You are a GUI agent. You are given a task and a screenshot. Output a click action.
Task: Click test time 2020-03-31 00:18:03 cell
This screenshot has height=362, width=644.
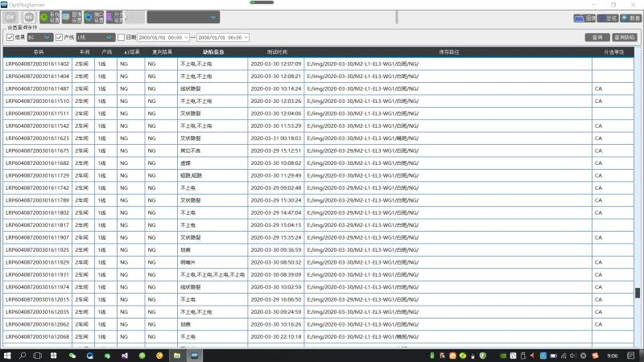click(x=276, y=138)
